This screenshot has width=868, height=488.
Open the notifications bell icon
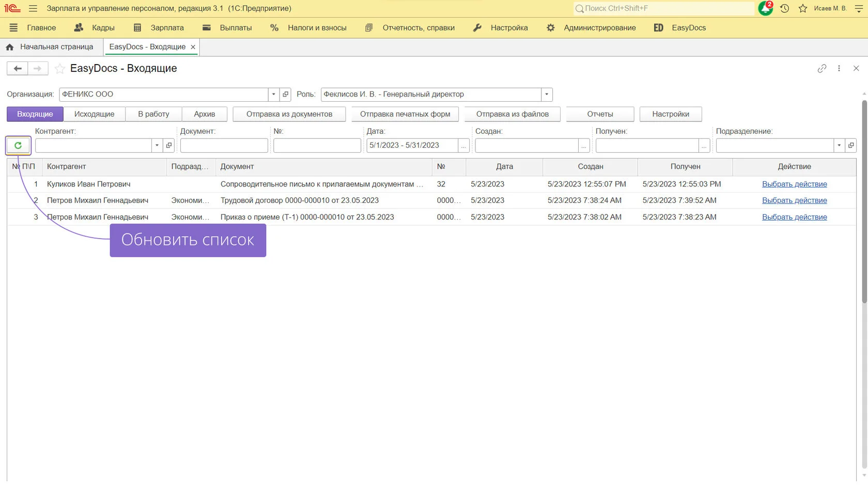coord(765,8)
